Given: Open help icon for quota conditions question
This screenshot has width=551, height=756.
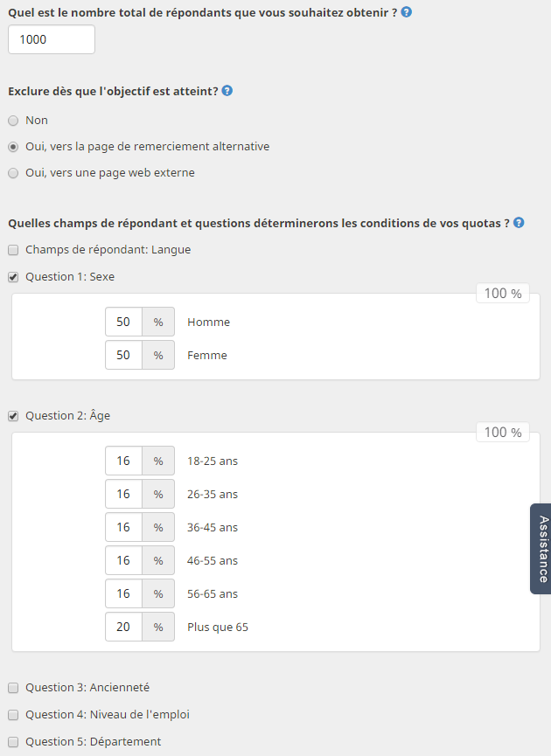Looking at the screenshot, I should pyautogui.click(x=519, y=223).
